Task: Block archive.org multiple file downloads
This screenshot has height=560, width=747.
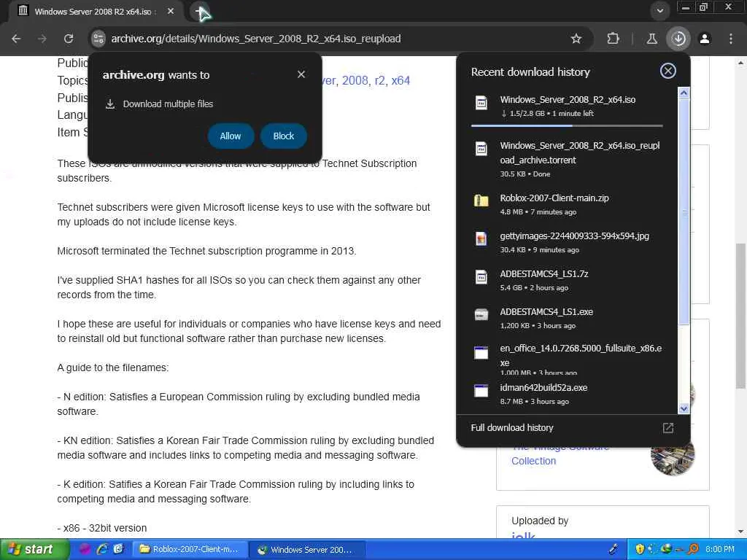Action: pos(284,136)
